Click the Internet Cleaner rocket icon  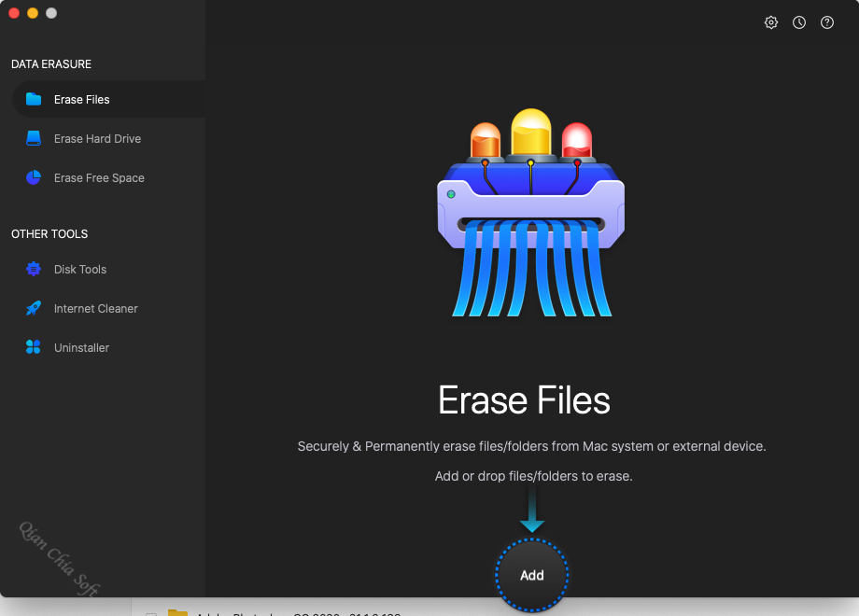(x=34, y=308)
